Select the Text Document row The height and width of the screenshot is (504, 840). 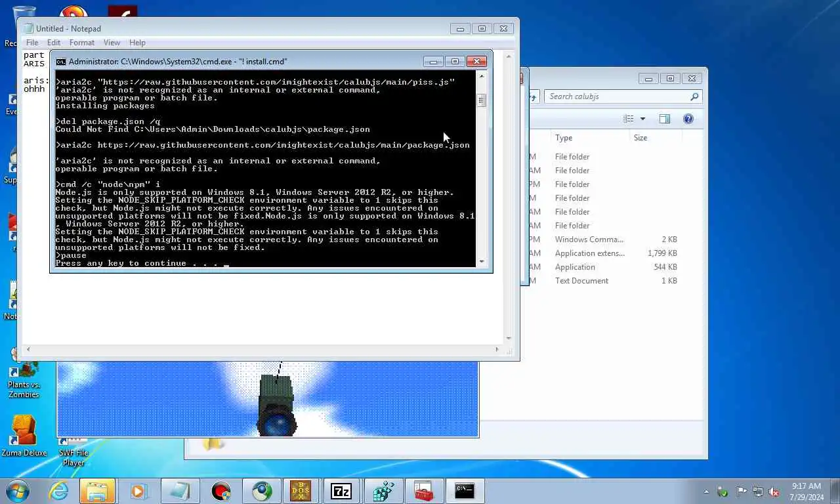(x=581, y=281)
